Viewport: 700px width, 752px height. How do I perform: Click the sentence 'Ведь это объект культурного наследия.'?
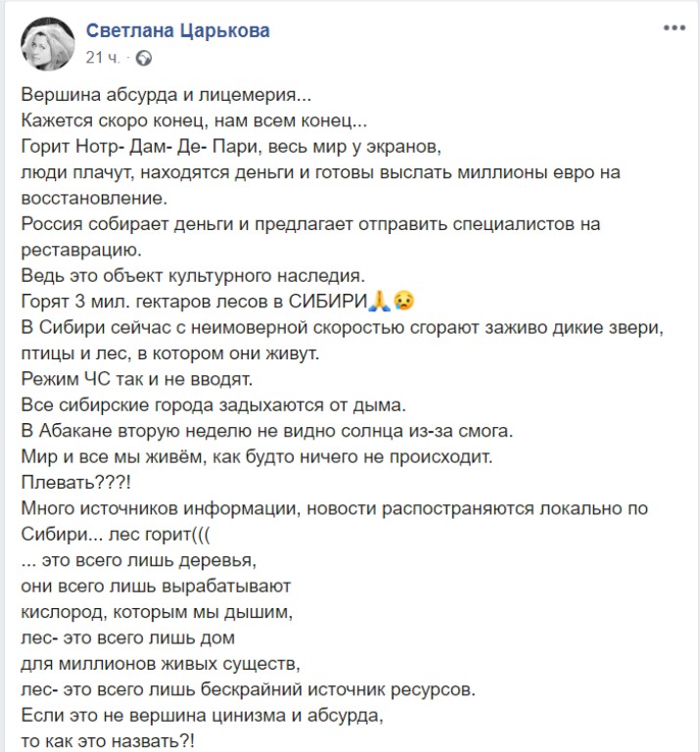(193, 275)
